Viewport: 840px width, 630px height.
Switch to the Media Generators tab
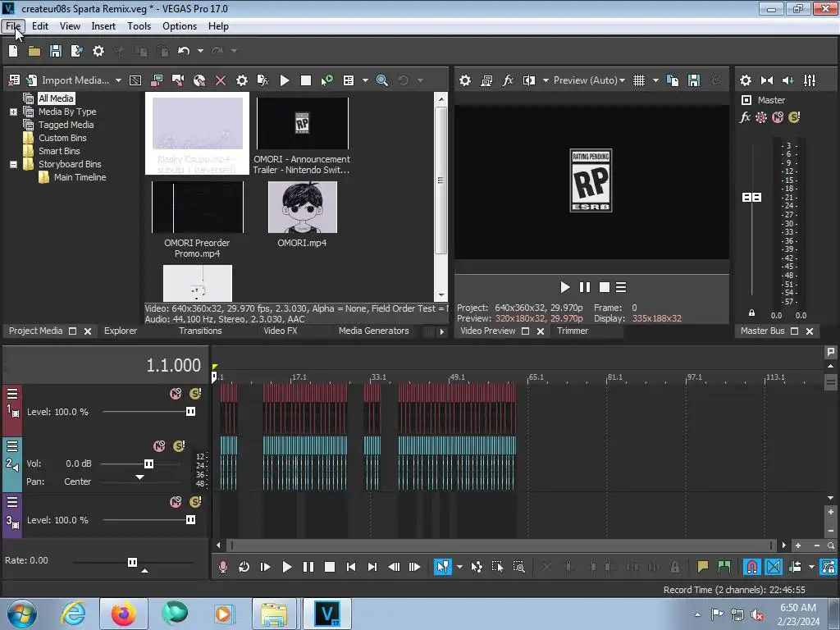tap(373, 331)
